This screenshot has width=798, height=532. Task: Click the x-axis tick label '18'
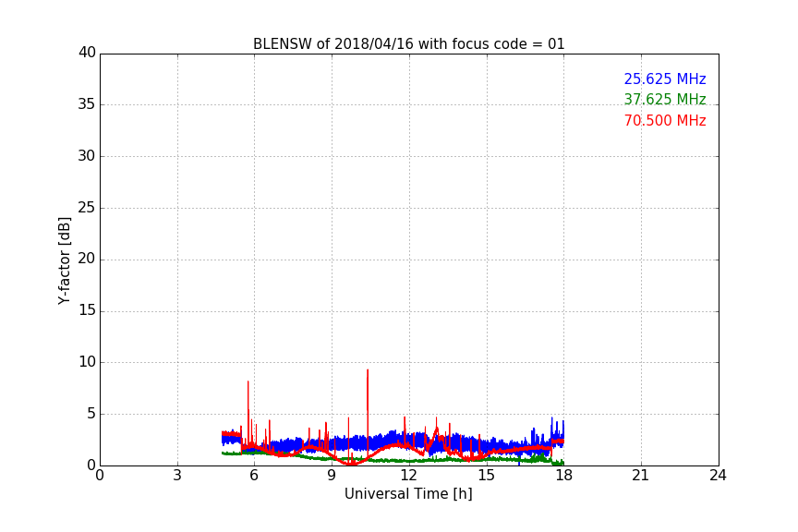pyautogui.click(x=564, y=476)
